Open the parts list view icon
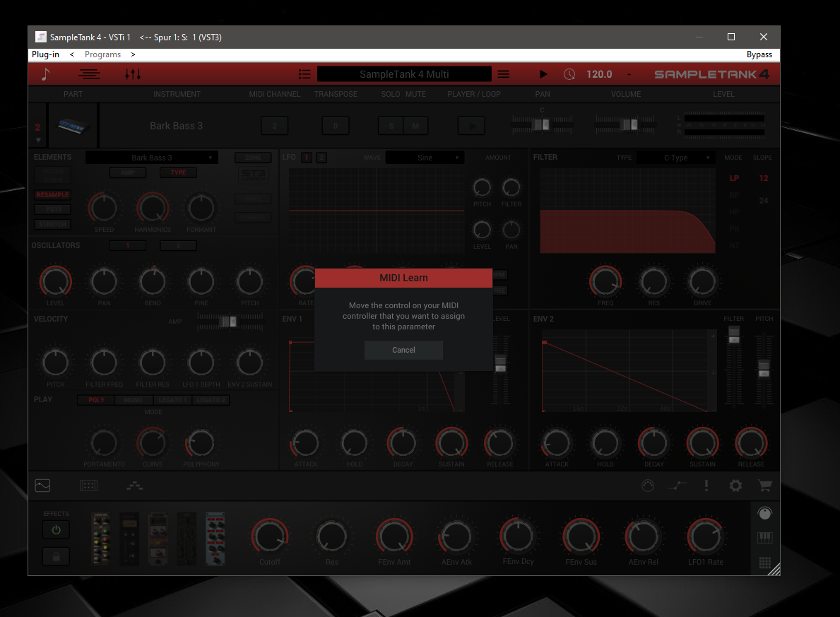Viewport: 840px width, 617px height. coord(89,74)
